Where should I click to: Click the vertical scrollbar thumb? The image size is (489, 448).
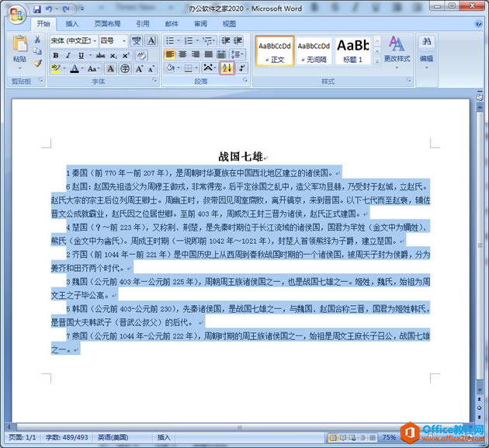[480, 245]
